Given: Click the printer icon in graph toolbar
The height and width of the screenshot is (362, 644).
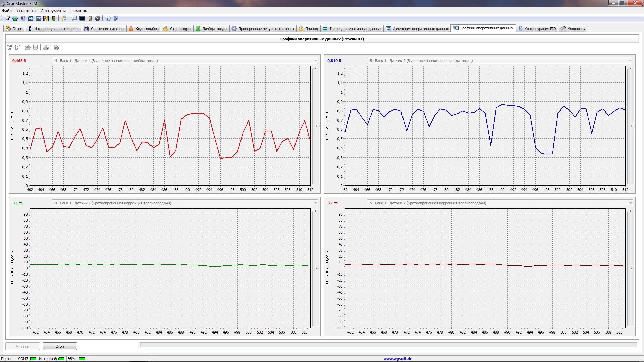Looking at the screenshot, I should (x=46, y=47).
